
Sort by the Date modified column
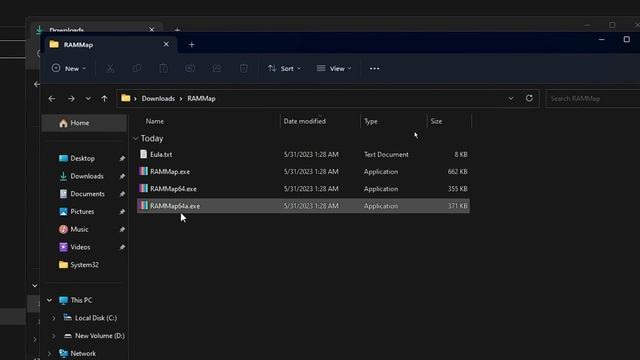coord(304,121)
